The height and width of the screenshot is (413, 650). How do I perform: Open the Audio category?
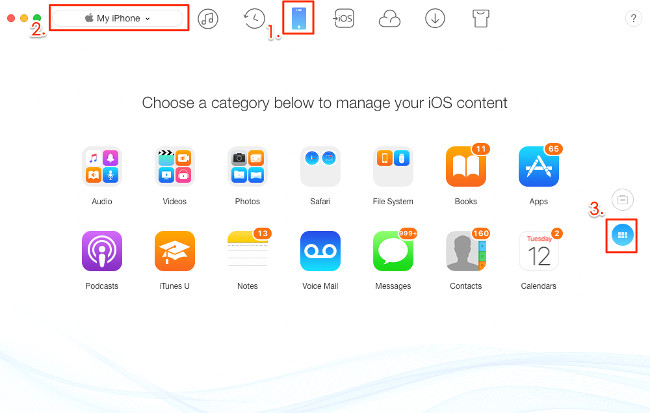(x=102, y=166)
